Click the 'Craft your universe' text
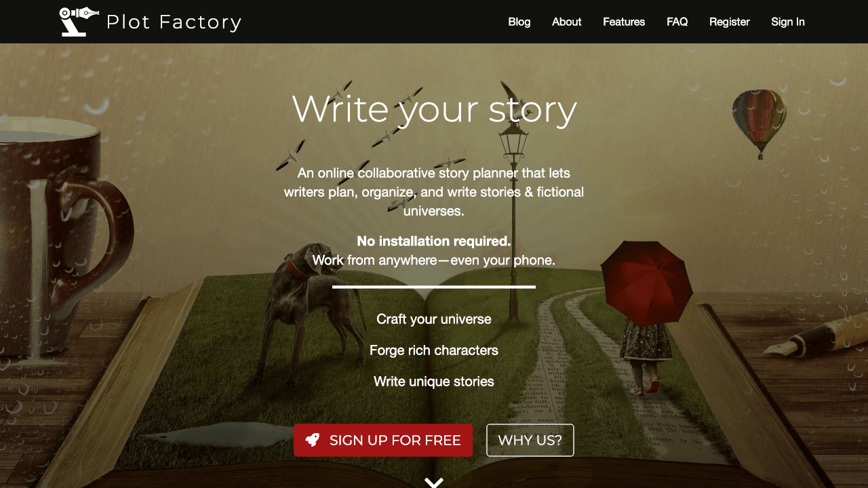Screen dimensions: 868x488 point(434,319)
